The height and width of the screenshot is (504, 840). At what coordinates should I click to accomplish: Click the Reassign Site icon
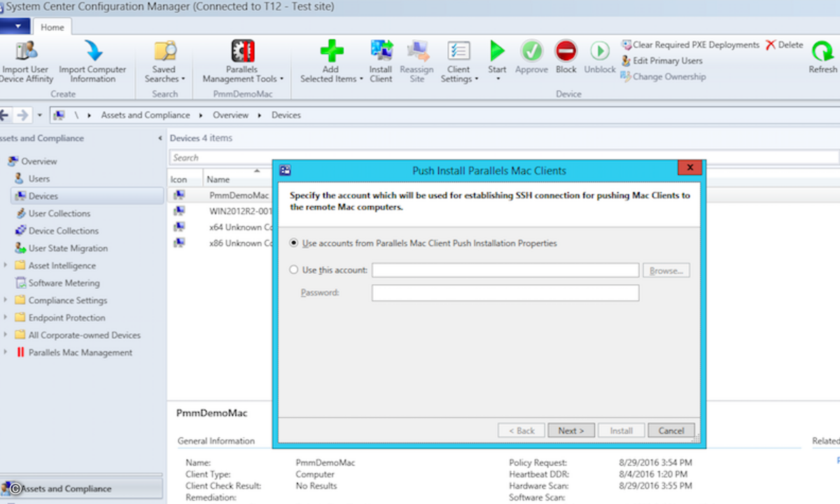(417, 50)
